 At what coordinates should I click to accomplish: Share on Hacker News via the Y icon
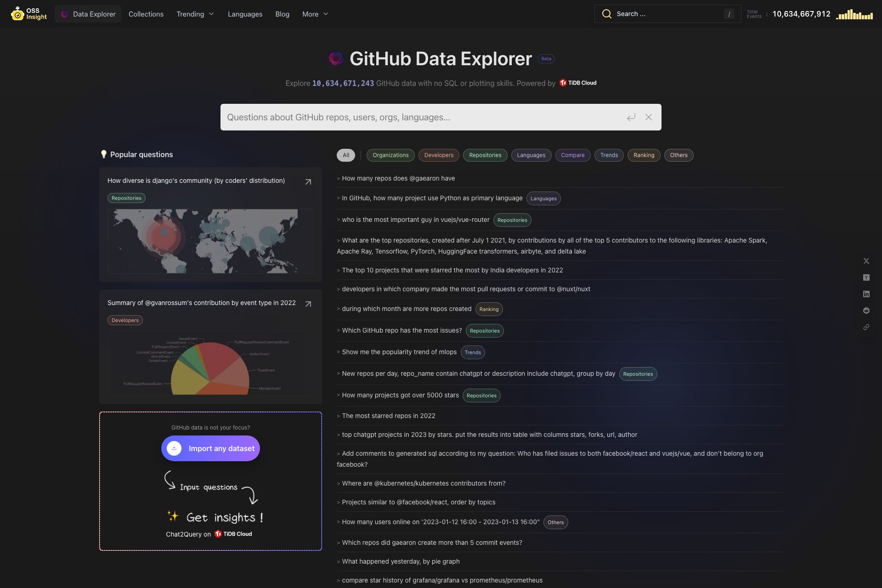tap(866, 277)
